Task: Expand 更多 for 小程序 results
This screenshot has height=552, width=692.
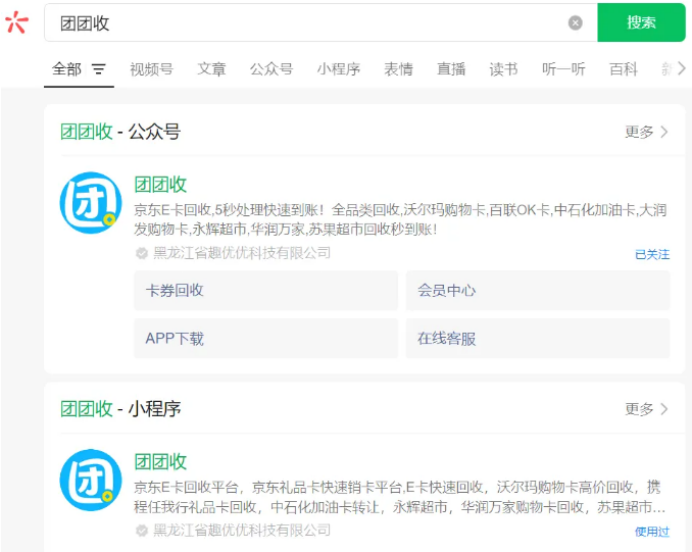Action: point(646,409)
